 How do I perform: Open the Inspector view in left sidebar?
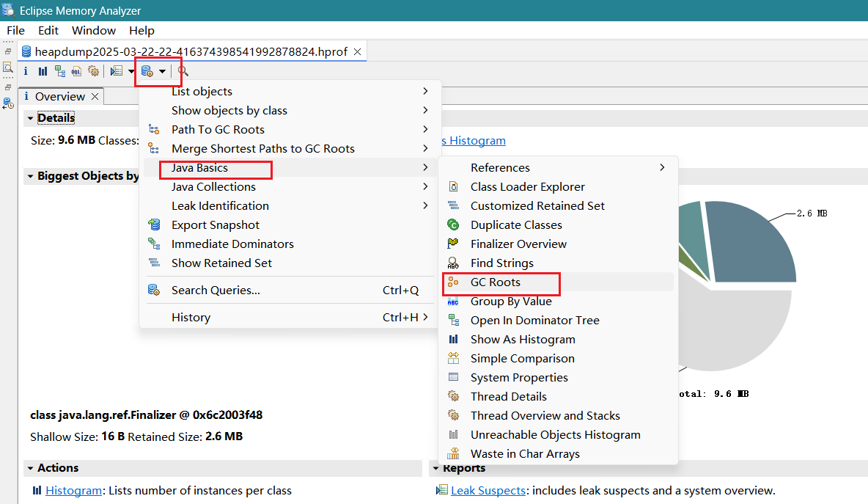[x=8, y=67]
